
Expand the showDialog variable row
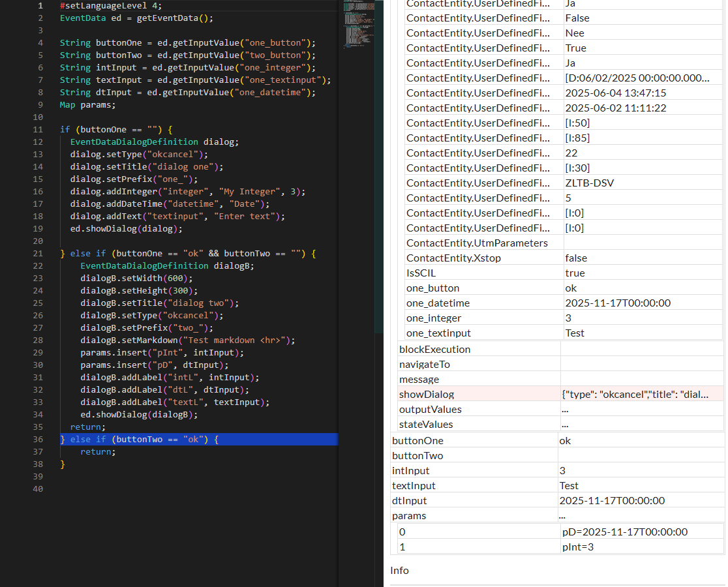click(427, 394)
